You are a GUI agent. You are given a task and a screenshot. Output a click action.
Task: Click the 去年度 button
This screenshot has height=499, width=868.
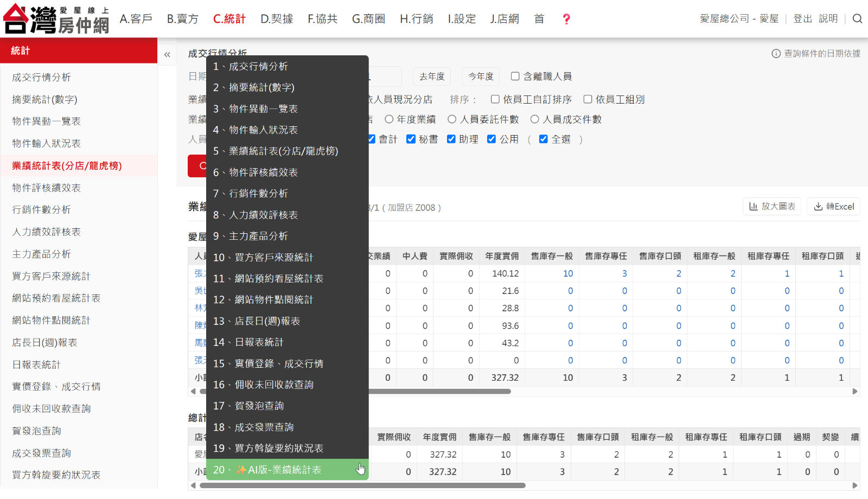[432, 76]
